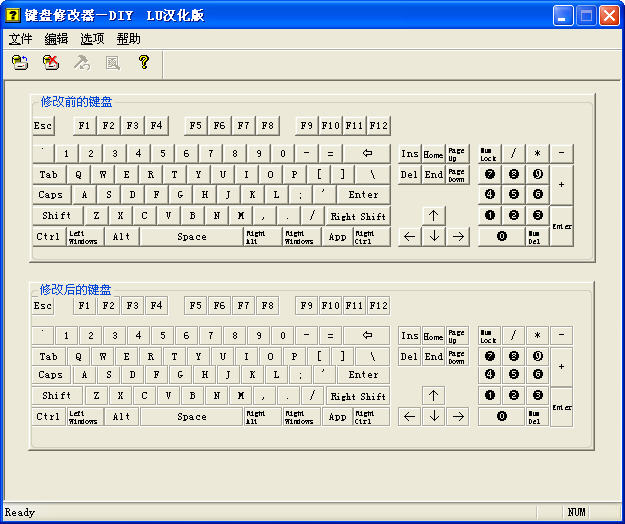Screen dimensions: 625x524
Task: Click Backspace arrow key on the upper keyboard
Action: coord(367,153)
